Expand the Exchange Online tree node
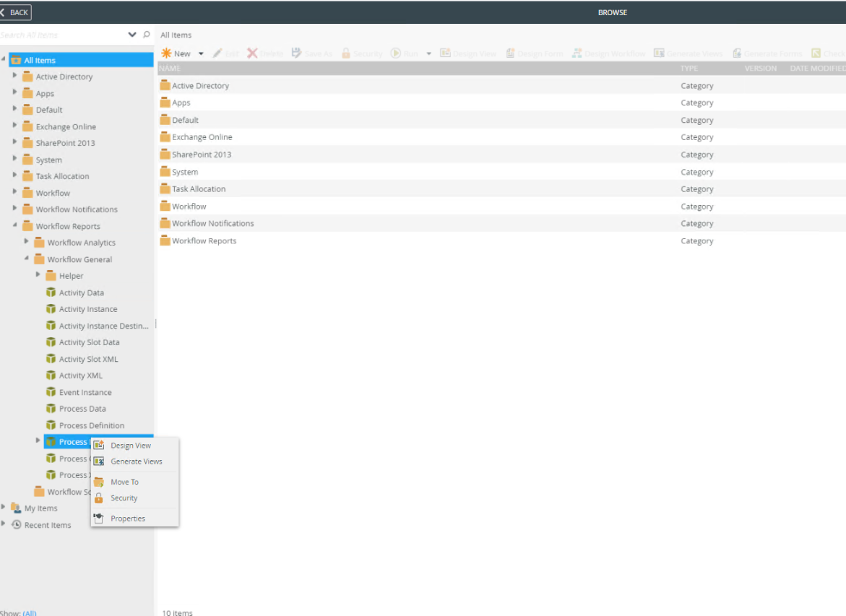Screen dimensions: 846x616 click(14, 125)
